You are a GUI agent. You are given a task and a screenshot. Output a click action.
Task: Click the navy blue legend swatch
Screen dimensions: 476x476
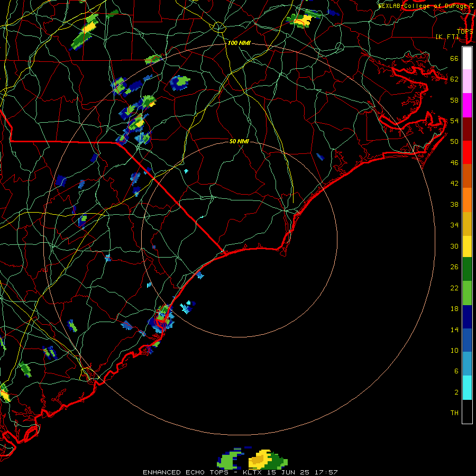(x=467, y=317)
